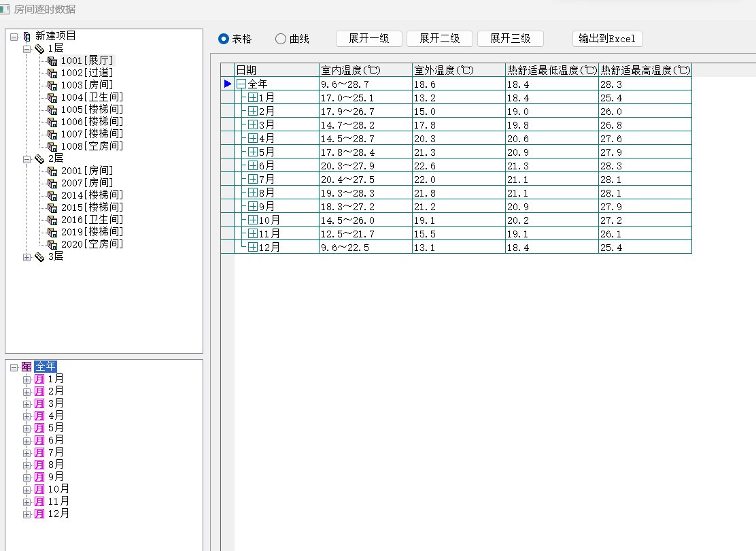This screenshot has height=551, width=756.
Task: Expand the 3层 node in project tree
Action: tap(27, 256)
